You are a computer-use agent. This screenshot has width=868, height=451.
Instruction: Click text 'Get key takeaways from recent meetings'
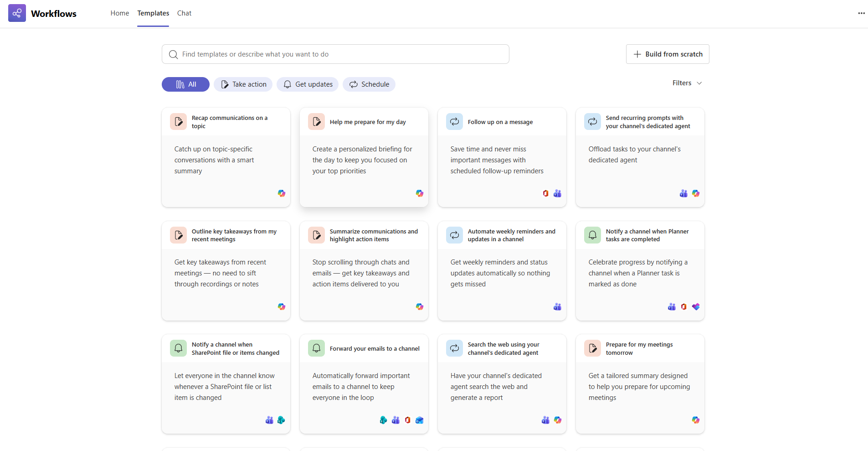(220, 268)
